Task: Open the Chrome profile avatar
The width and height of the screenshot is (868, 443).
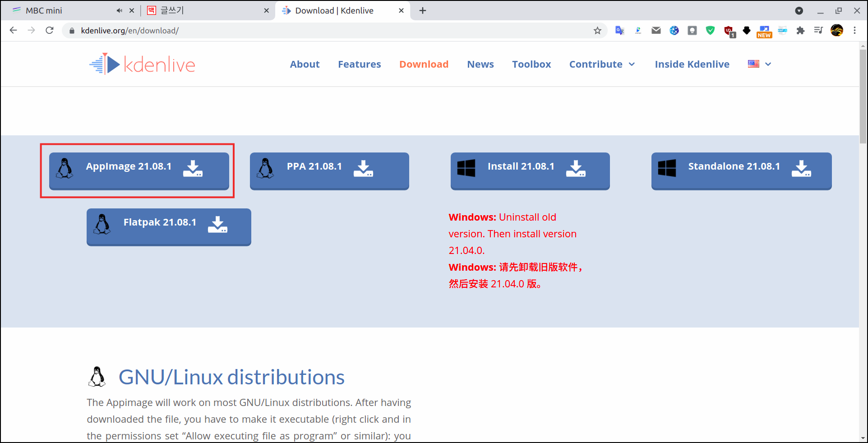Action: [837, 30]
